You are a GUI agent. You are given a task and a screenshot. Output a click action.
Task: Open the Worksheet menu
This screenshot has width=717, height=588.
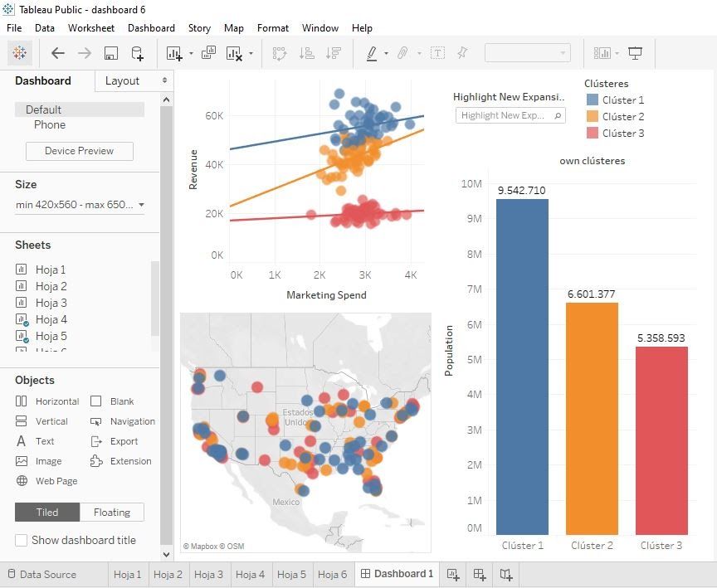[x=90, y=27]
